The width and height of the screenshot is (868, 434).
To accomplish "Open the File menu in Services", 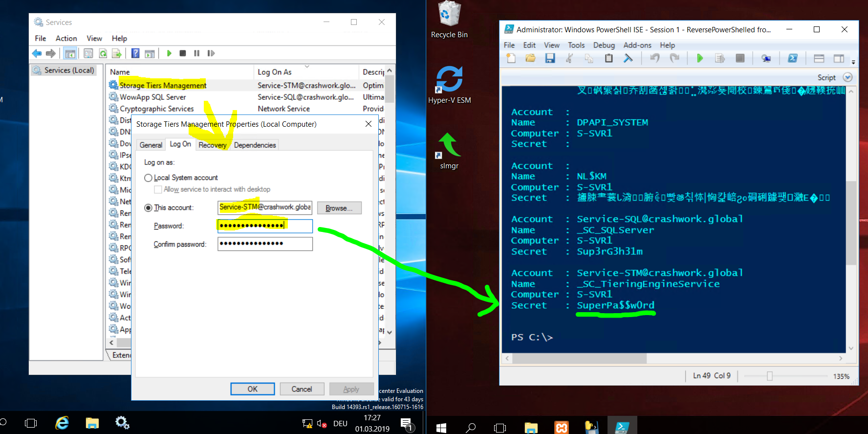I will [41, 38].
